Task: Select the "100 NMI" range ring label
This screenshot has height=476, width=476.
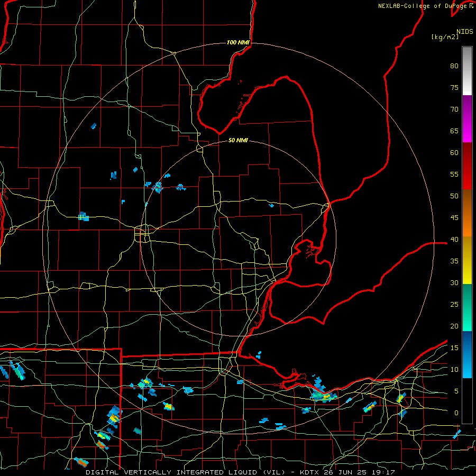Action: 238,42
